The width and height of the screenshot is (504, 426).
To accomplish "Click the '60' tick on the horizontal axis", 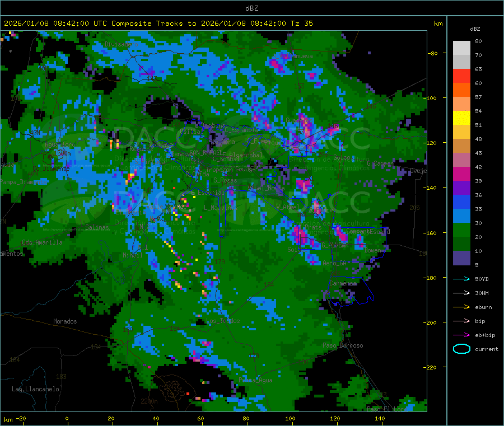I will 200,418.
